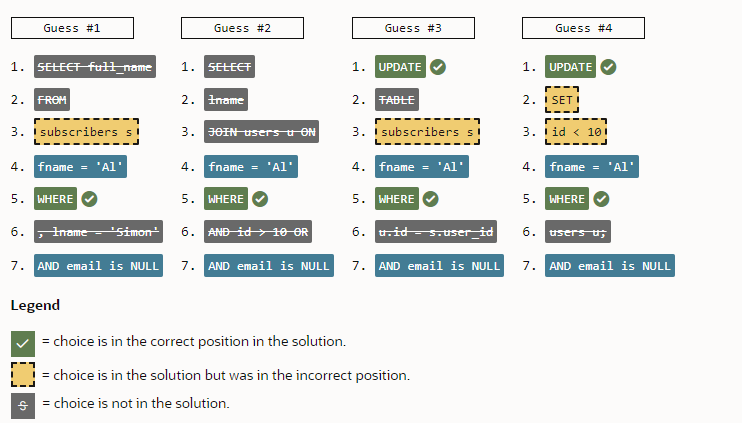Open the Guess #4 header box
The image size is (742, 423).
pos(583,28)
